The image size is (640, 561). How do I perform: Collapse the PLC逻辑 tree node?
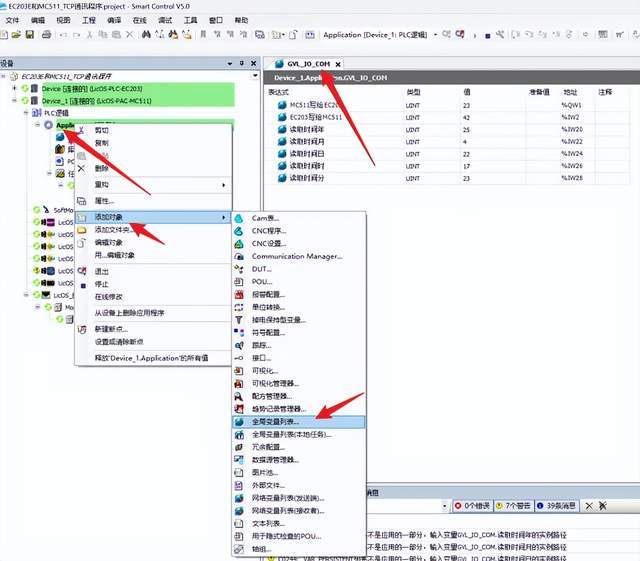point(24,114)
